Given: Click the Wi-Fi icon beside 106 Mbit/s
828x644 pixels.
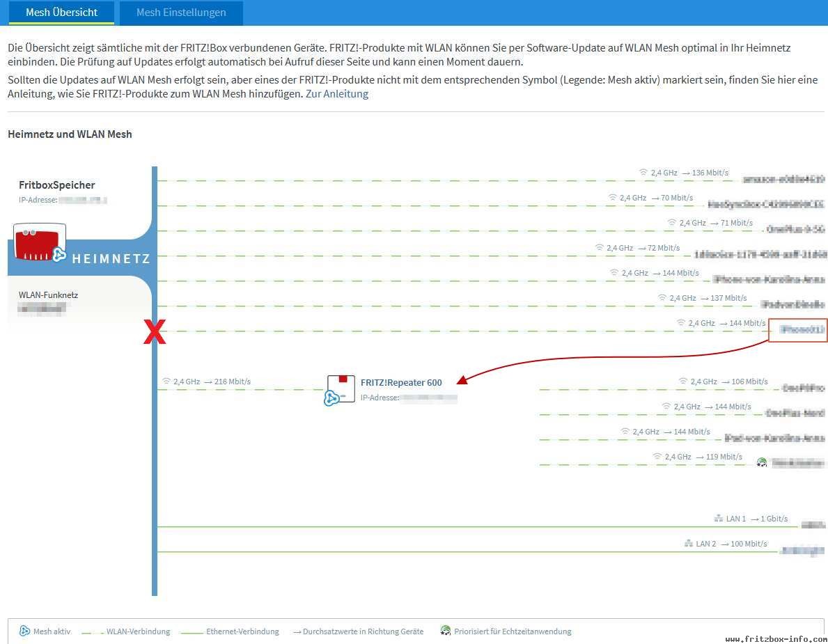Looking at the screenshot, I should [682, 381].
